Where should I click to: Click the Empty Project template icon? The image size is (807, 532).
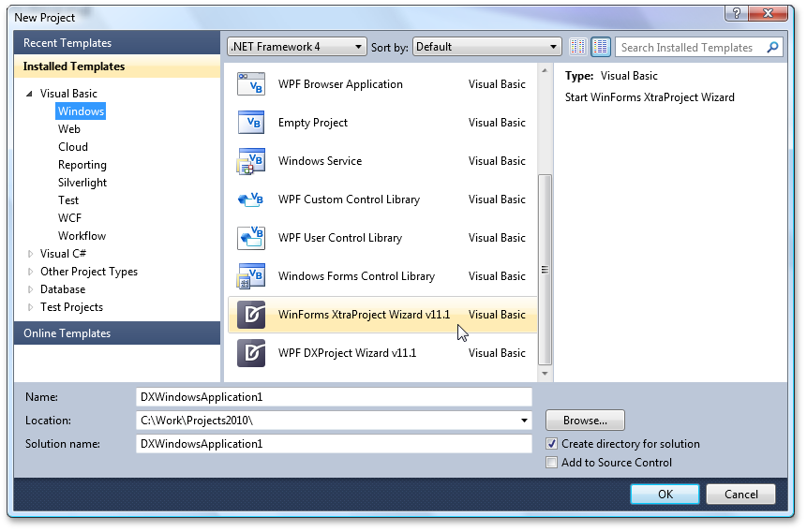click(x=250, y=123)
